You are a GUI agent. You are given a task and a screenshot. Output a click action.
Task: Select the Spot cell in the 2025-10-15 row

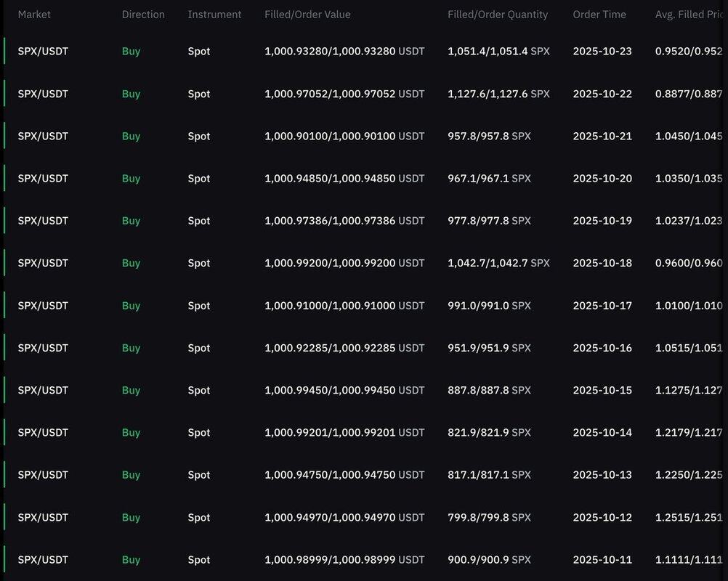[199, 390]
